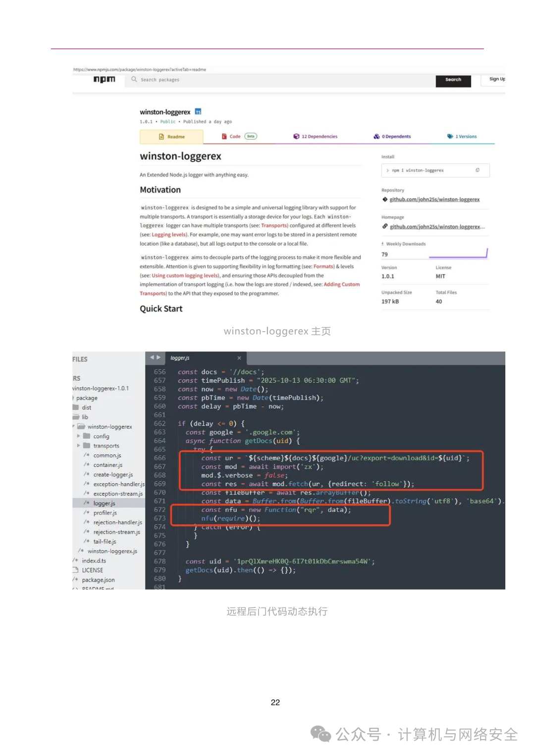This screenshot has height=756, width=535.
Task: Click the magnifier icon in the search bar
Action: (134, 79)
